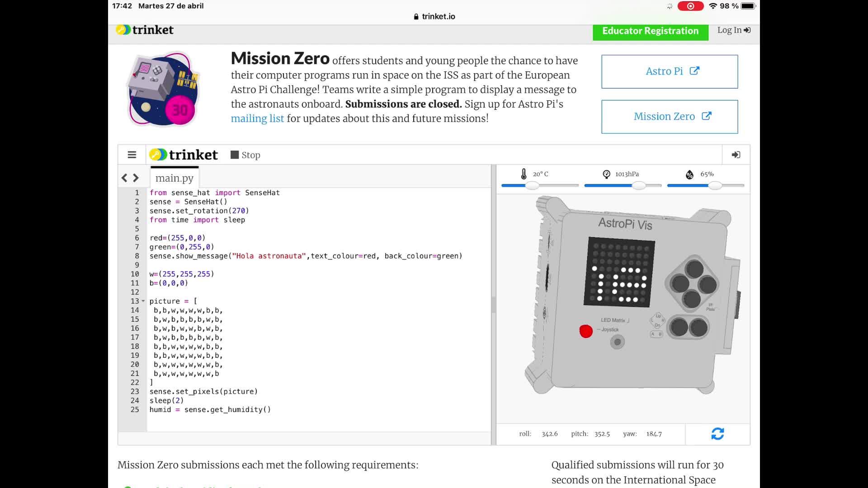Stop the running program
This screenshot has width=868, height=488.
coord(245,155)
